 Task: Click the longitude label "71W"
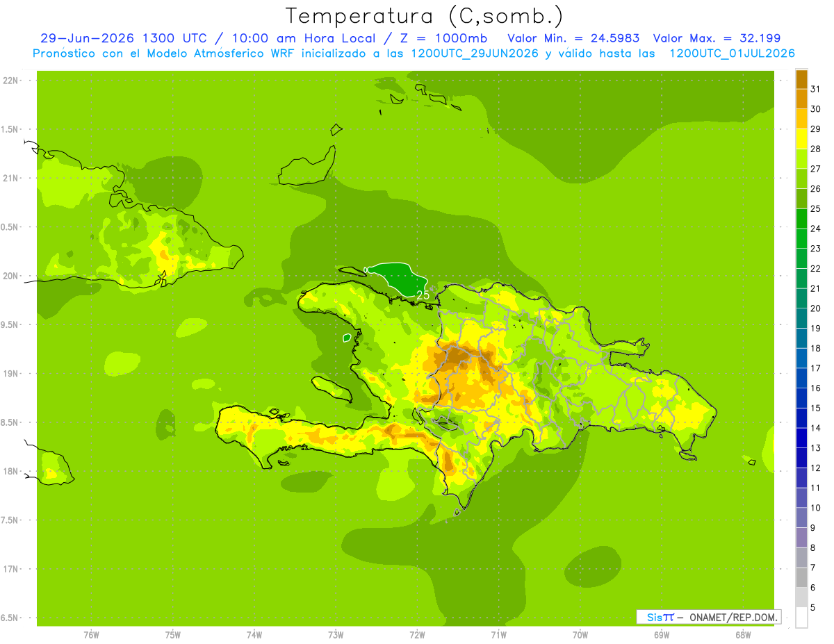498,635
